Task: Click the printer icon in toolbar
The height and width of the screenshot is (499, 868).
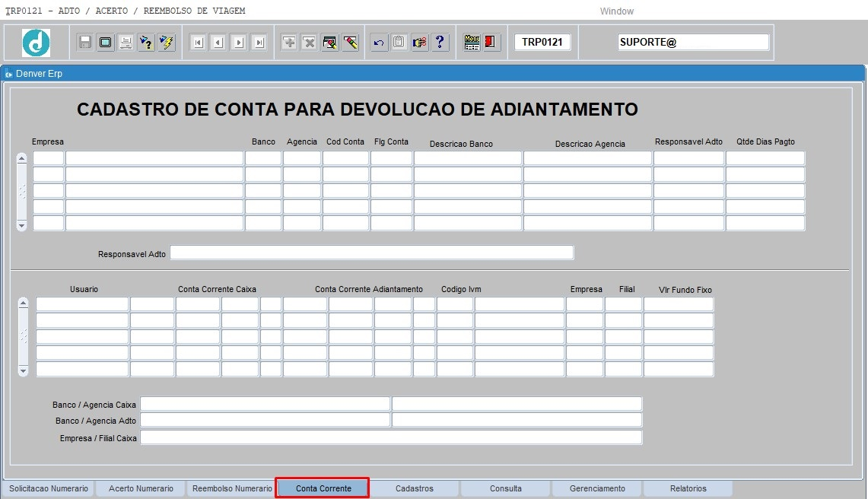Action: point(126,43)
